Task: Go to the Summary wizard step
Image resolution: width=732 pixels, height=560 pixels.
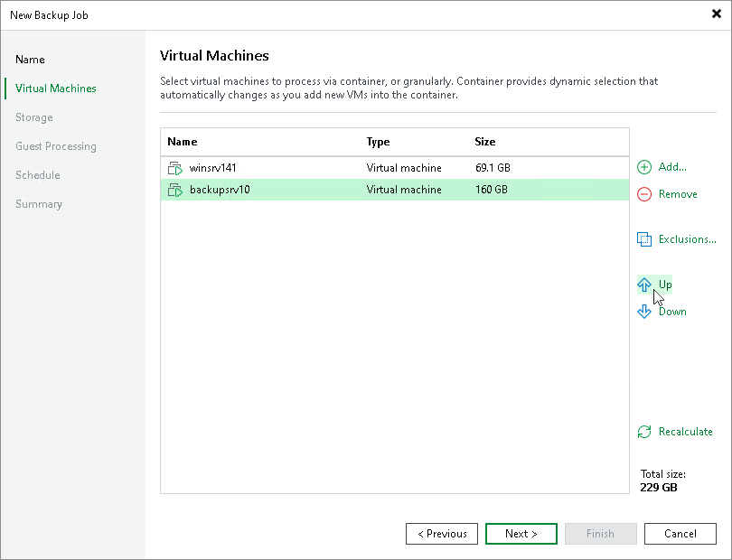Action: pyautogui.click(x=39, y=204)
